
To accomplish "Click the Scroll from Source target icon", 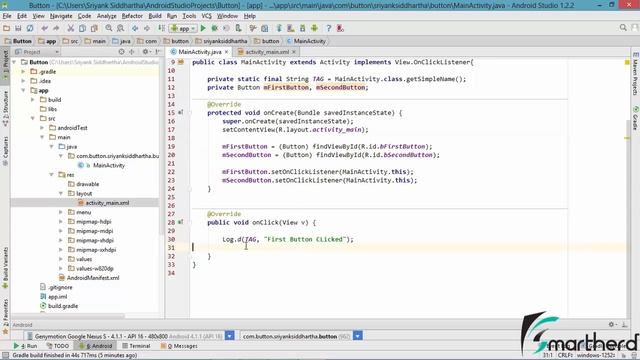I will click(121, 52).
